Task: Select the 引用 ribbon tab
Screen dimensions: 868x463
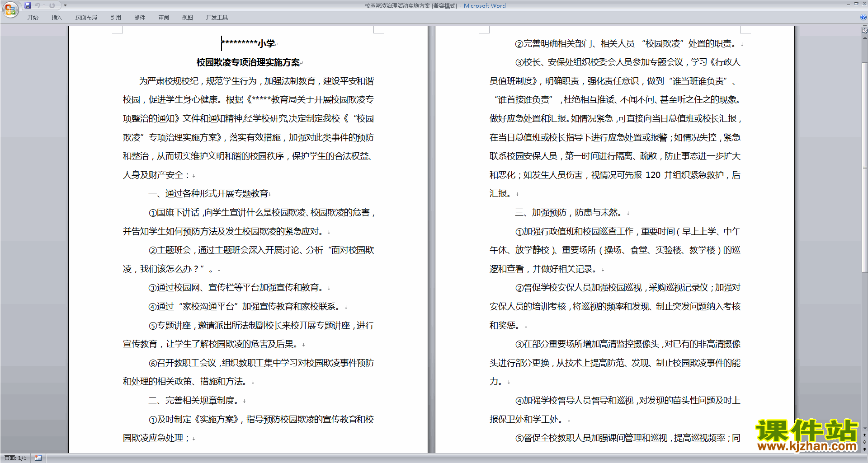Action: pos(116,18)
